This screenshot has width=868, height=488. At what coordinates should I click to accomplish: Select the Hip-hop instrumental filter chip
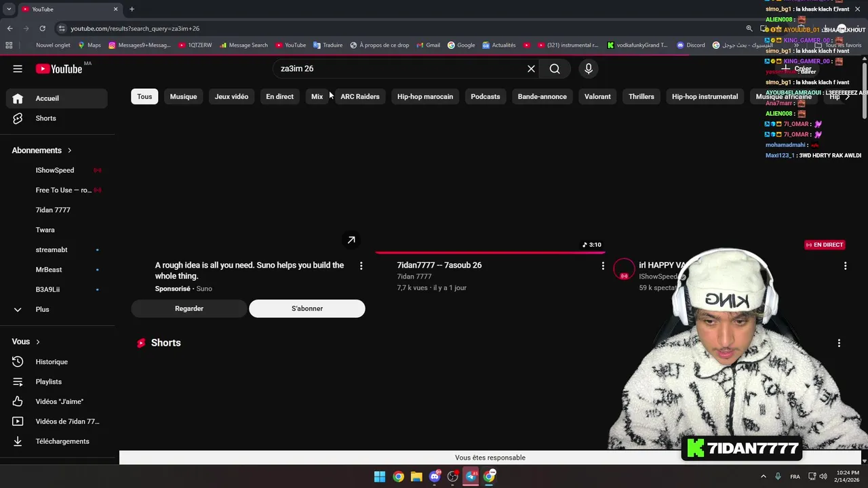click(705, 96)
